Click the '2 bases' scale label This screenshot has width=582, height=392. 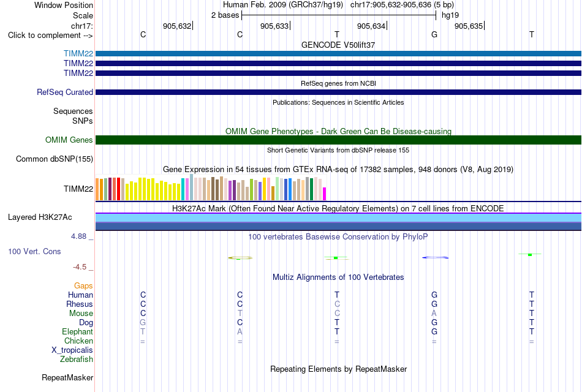tap(225, 15)
